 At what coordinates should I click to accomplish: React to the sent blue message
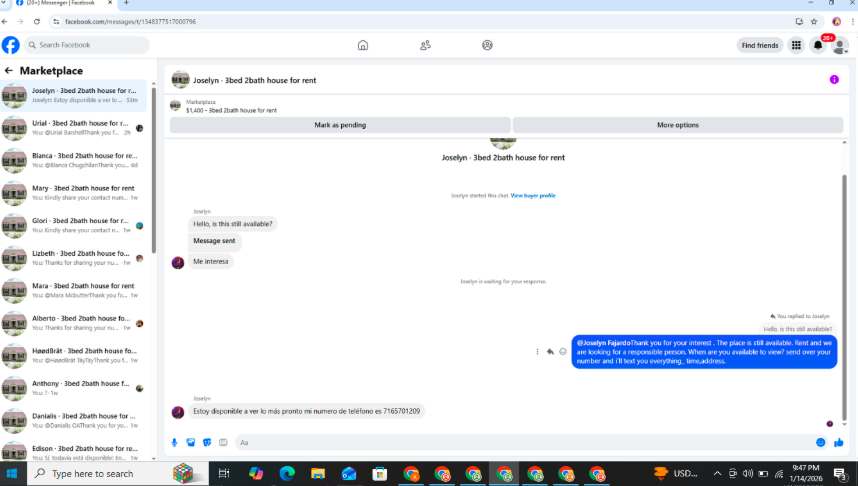[x=563, y=352]
